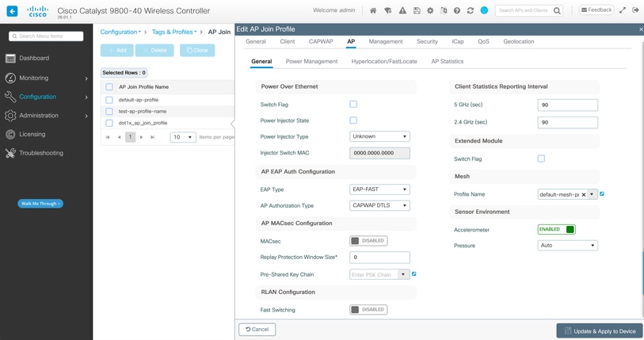Select the default-ap-profile row checkbox
The width and height of the screenshot is (644, 340).
[x=109, y=100]
